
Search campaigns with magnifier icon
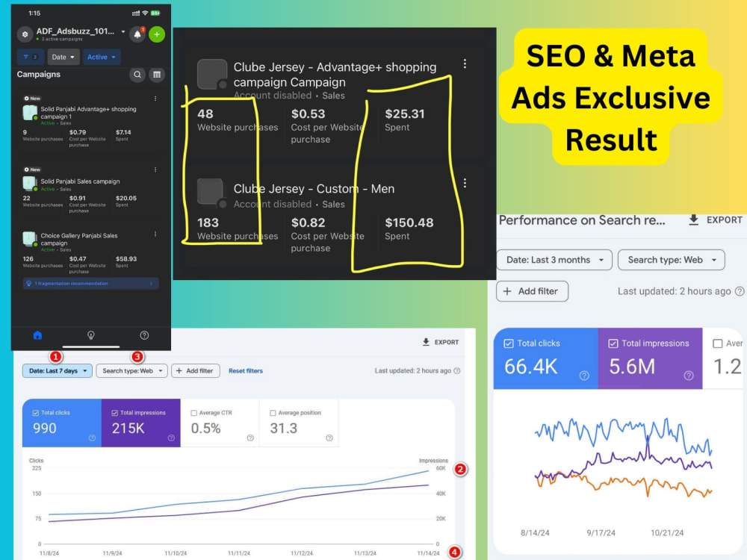click(137, 74)
